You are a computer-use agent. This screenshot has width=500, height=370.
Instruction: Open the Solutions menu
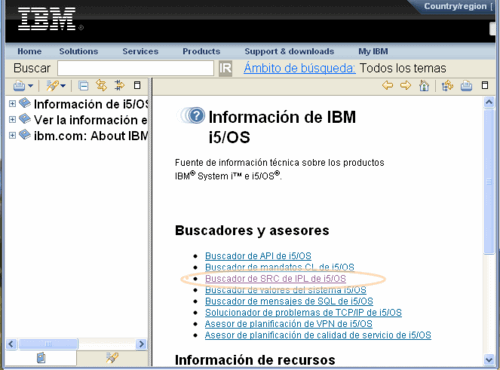[79, 51]
